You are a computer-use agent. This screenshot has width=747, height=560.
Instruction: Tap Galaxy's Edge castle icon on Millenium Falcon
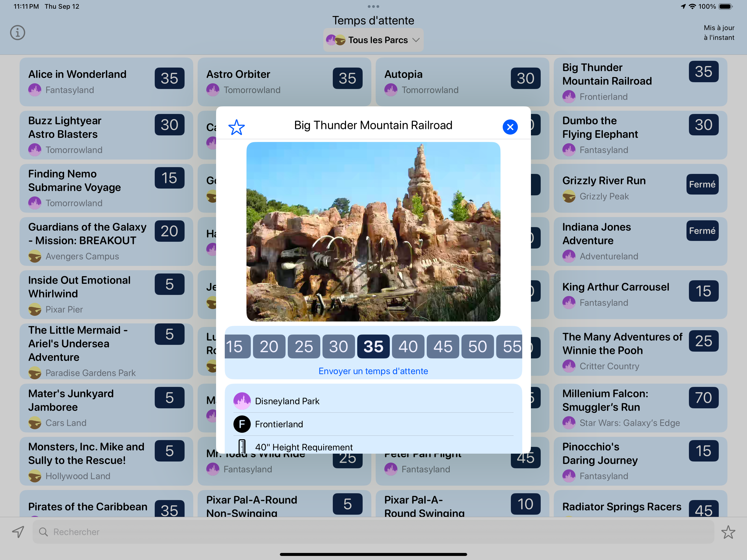569,423
